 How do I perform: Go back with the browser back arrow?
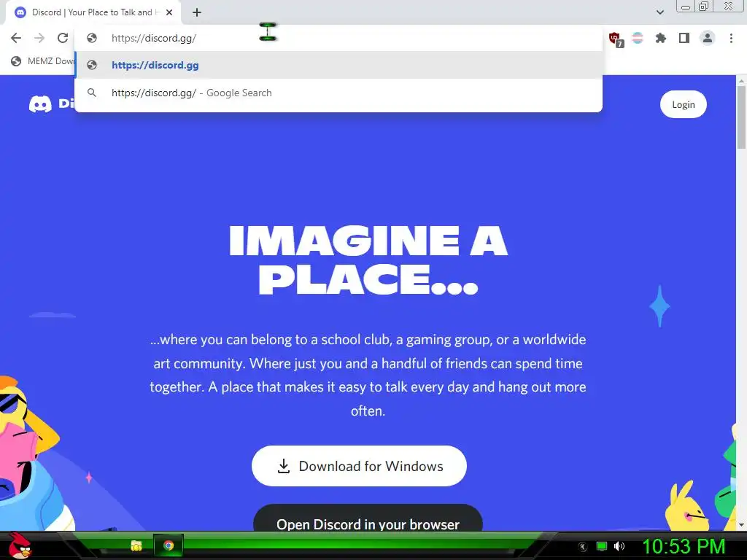pyautogui.click(x=16, y=38)
